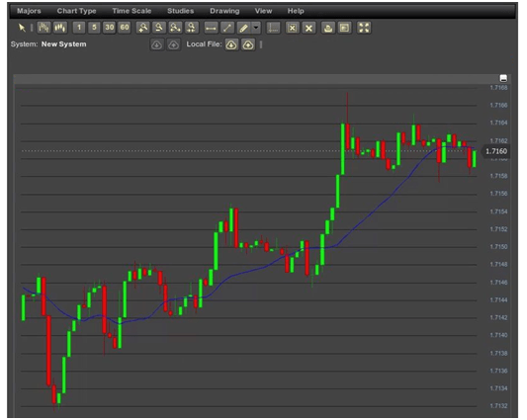Select the arrow pointer tool
The image size is (527, 420).
(22, 28)
